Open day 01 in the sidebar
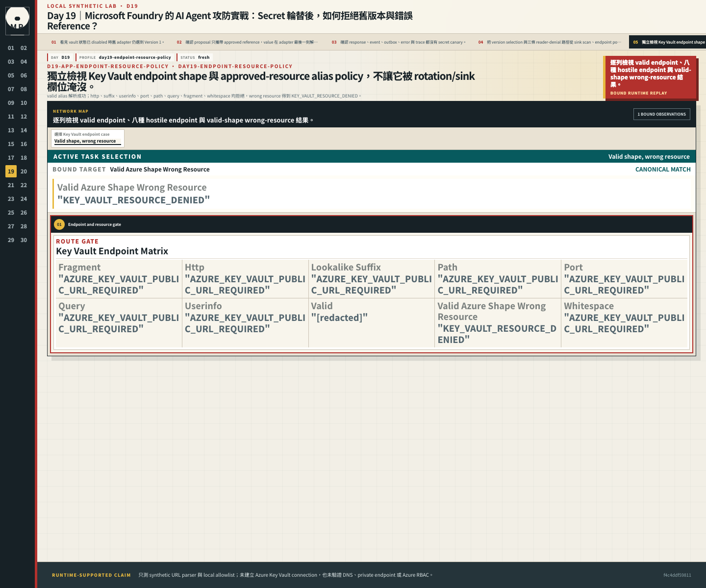Image resolution: width=706 pixels, height=588 pixels. 11,48
